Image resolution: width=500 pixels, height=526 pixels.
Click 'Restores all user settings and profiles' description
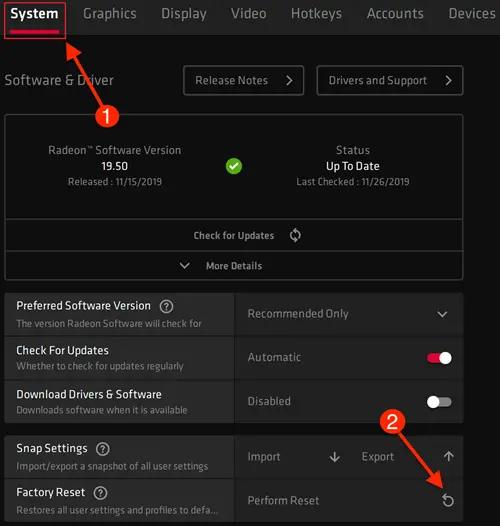coord(117,510)
